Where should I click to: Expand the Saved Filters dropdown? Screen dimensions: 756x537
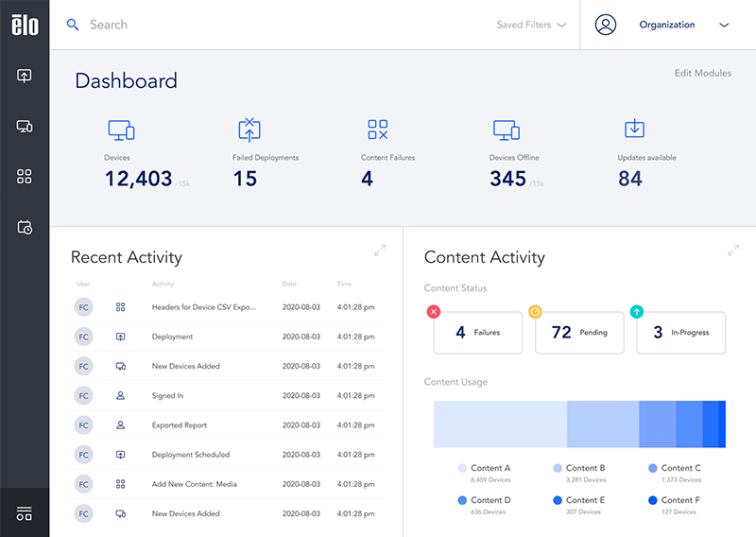pyautogui.click(x=532, y=25)
